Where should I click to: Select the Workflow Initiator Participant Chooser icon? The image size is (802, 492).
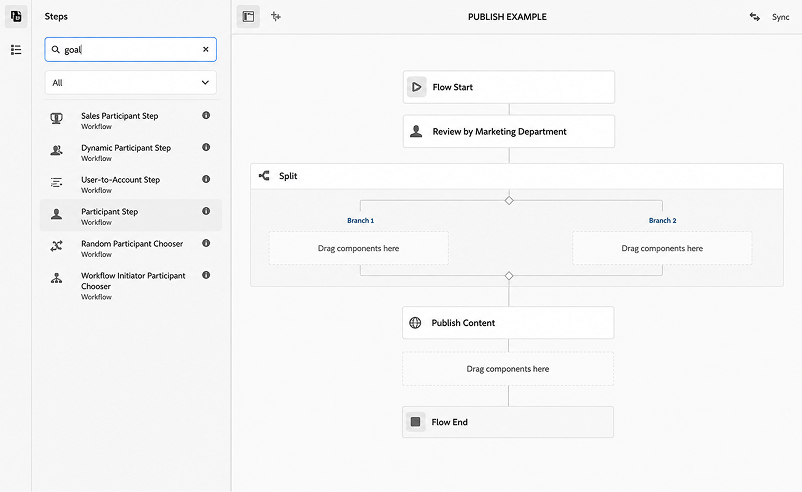[x=56, y=278]
